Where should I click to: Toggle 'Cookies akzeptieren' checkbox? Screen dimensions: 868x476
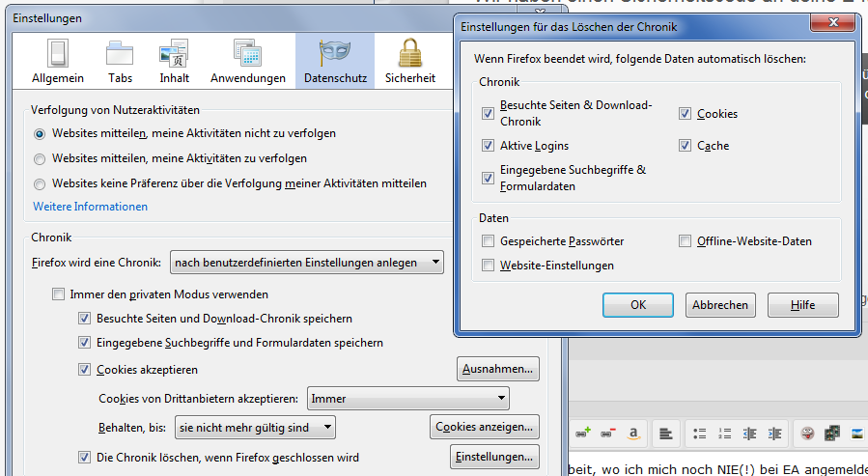pos(84,369)
